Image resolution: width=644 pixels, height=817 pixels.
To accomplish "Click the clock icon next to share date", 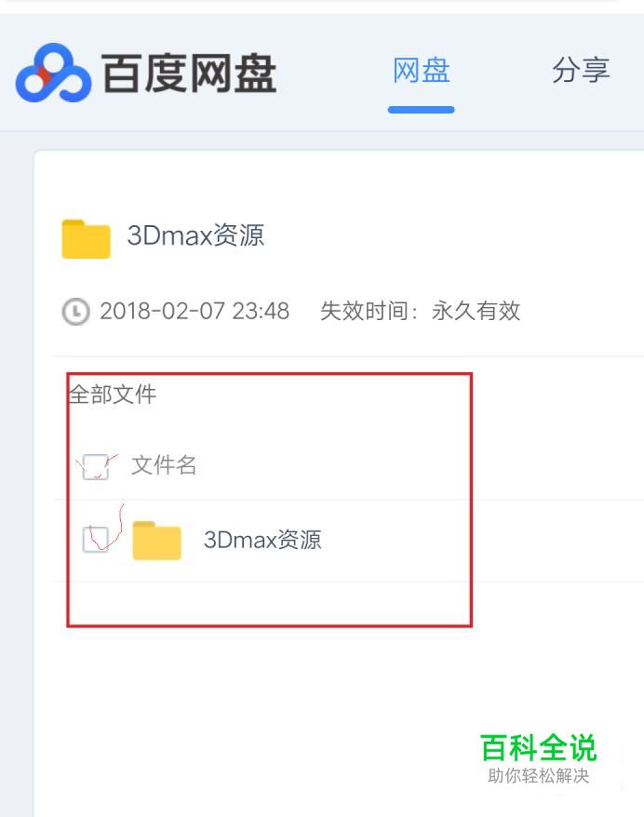I will 76,312.
